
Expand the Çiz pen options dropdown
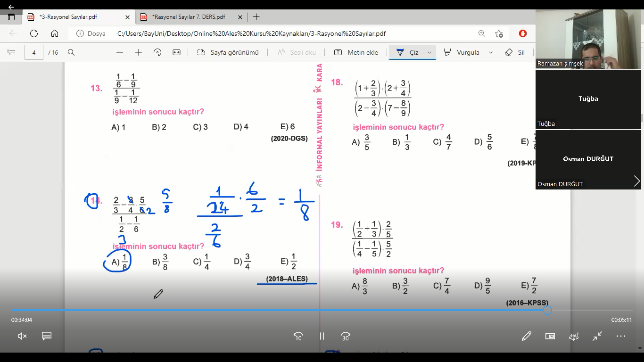click(x=429, y=52)
